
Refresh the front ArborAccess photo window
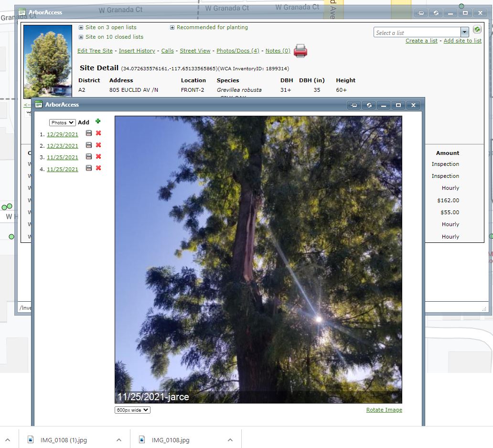[x=369, y=105]
